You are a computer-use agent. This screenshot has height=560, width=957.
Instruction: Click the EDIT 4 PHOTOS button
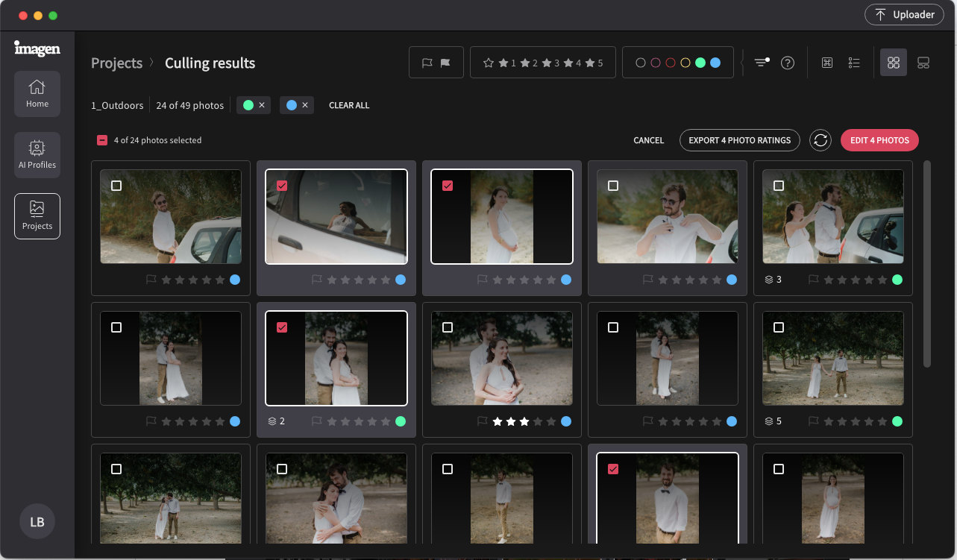click(x=879, y=140)
